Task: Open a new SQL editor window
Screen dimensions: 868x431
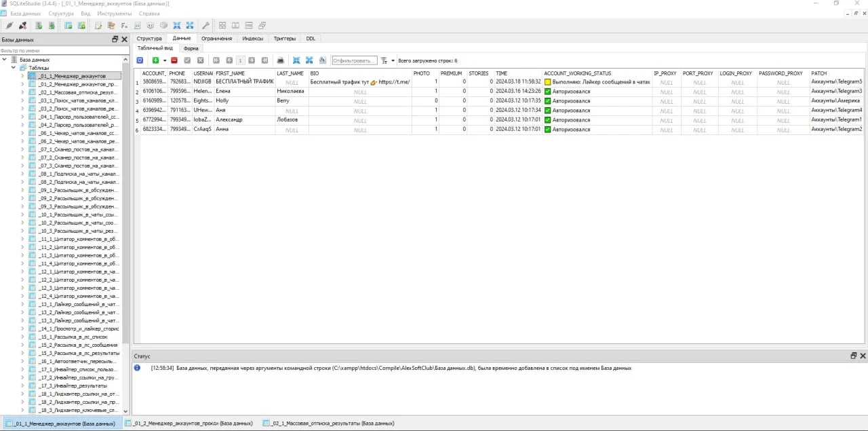Action: point(98,26)
